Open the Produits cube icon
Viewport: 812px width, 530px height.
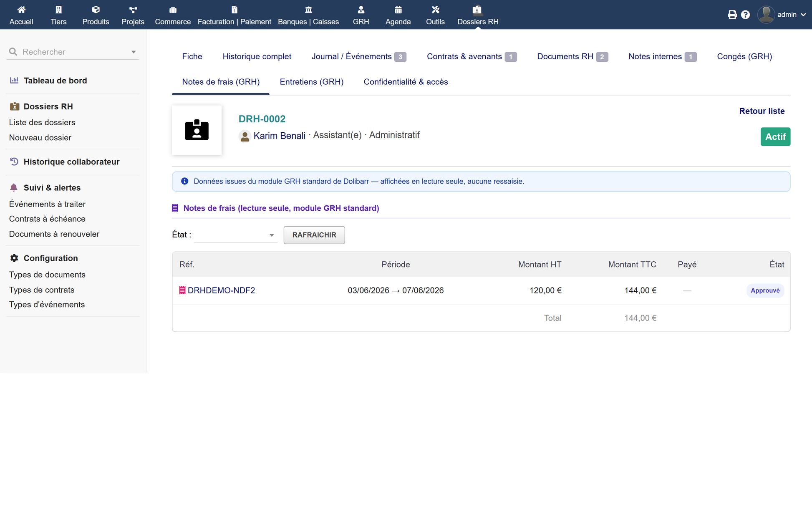(96, 10)
